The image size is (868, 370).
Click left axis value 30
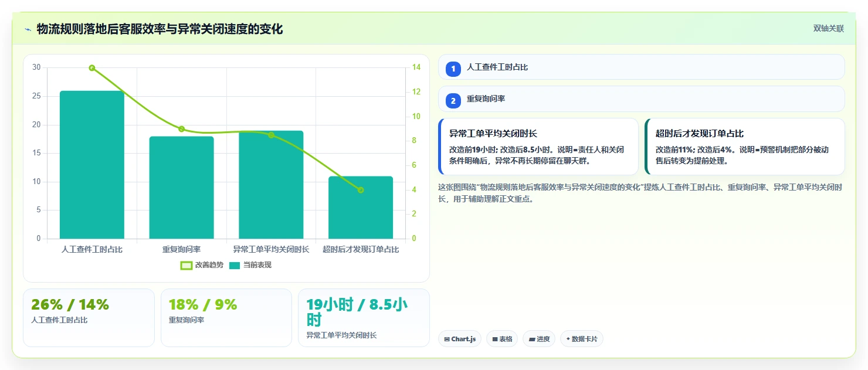coord(36,67)
